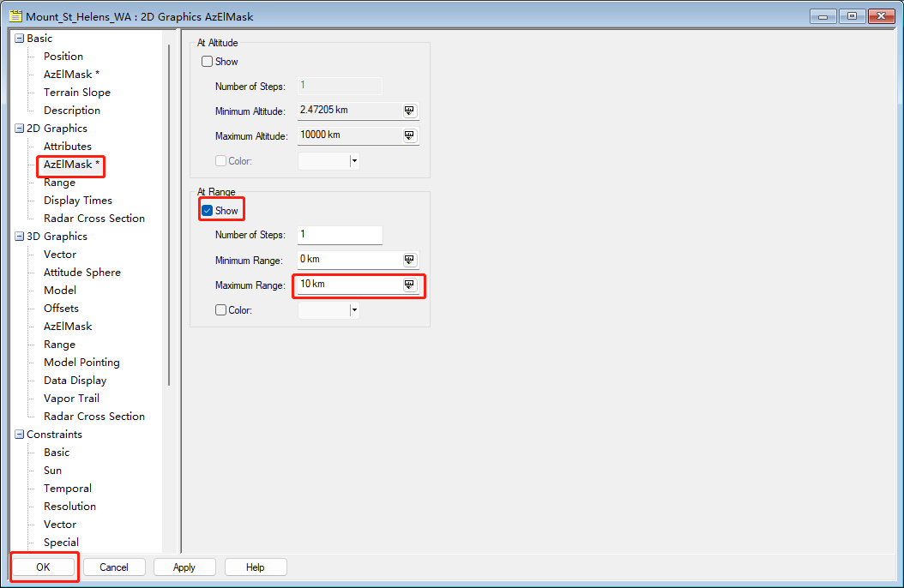Image resolution: width=904 pixels, height=588 pixels.
Task: Click the Number of Steps field under At Range
Action: click(340, 235)
